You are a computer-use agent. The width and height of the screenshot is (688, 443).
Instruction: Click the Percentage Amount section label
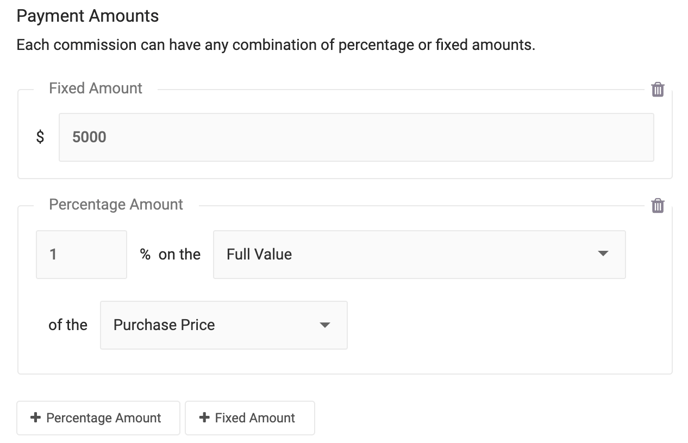tap(116, 204)
